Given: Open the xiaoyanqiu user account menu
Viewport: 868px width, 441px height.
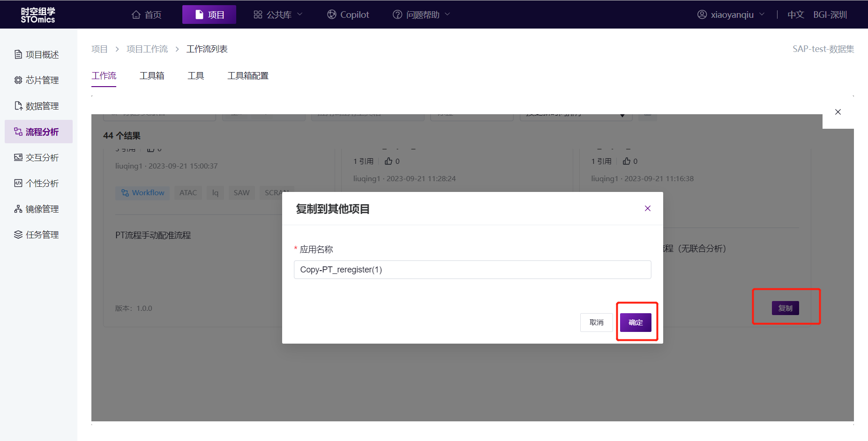Looking at the screenshot, I should point(731,15).
